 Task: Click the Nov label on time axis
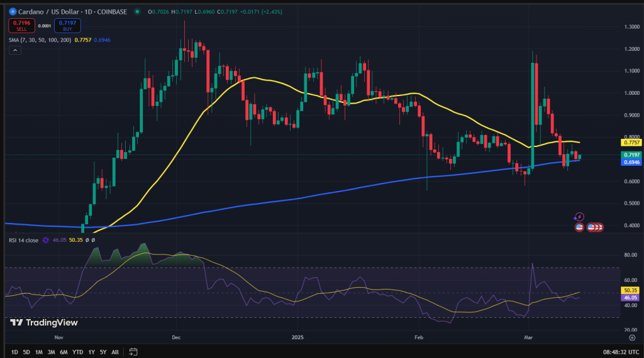pyautogui.click(x=58, y=337)
